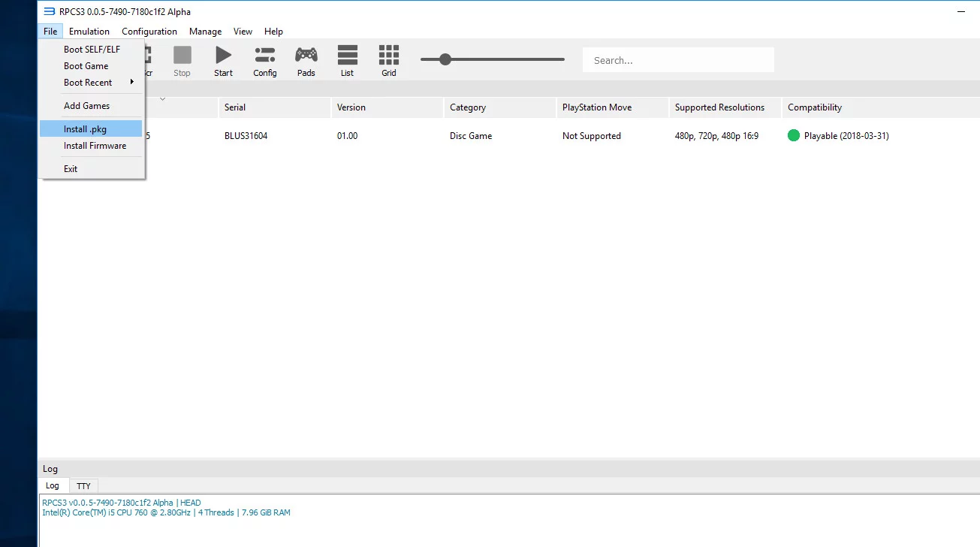Screen dimensions: 980x547
Task: Click the icon size slider handle
Action: tap(445, 59)
